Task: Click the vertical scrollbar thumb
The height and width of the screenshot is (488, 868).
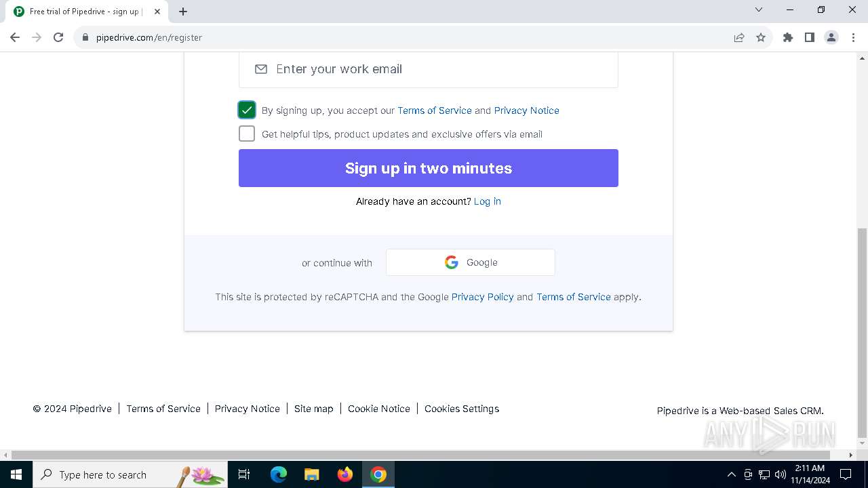Action: pyautogui.click(x=862, y=332)
